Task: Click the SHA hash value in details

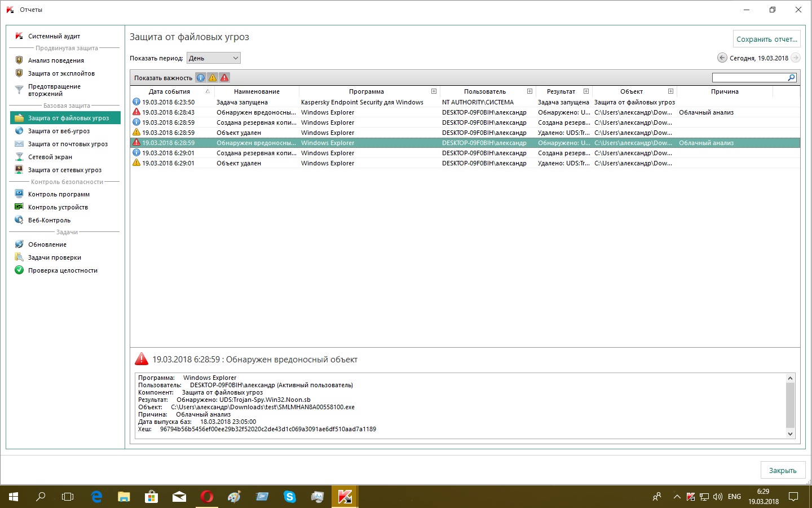Action: tap(268, 429)
